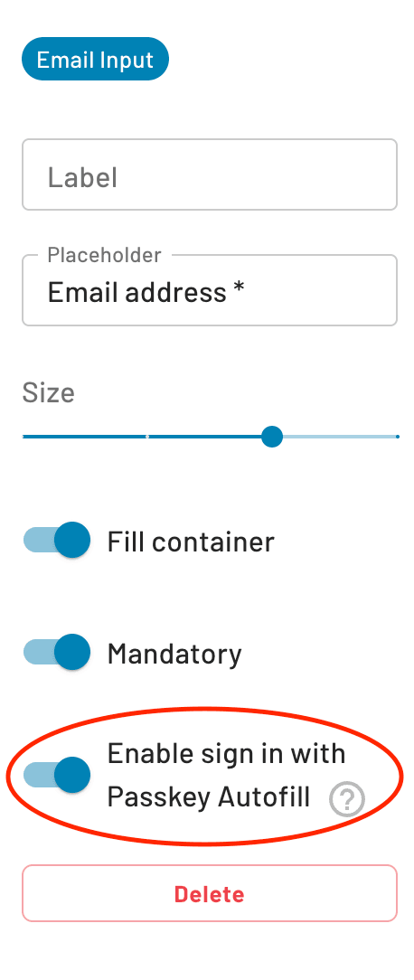Click the "Enable sign in with" label text

[226, 754]
